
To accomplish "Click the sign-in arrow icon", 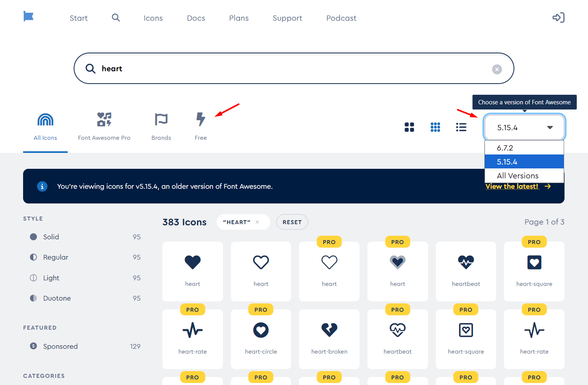I will click(x=559, y=18).
